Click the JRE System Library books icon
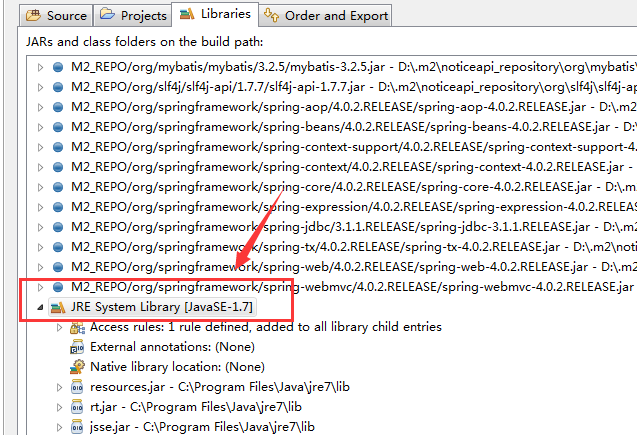This screenshot has width=637, height=435. pos(58,307)
